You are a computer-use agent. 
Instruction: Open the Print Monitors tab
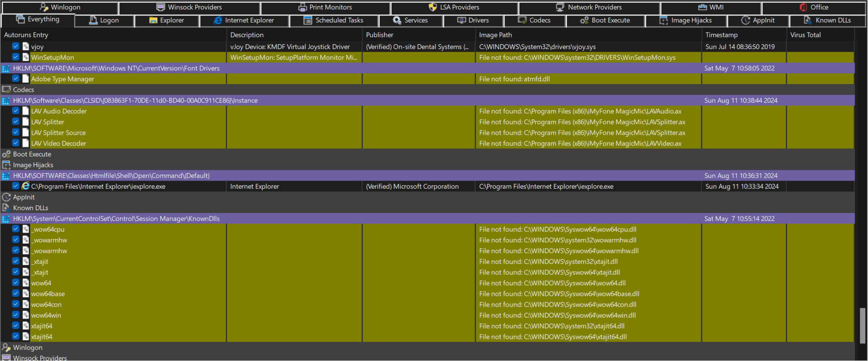325,7
